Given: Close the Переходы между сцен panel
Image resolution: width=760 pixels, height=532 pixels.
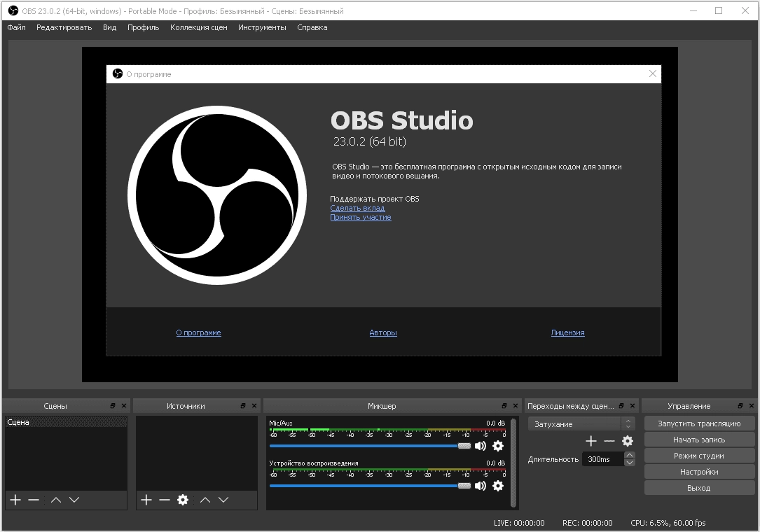Looking at the screenshot, I should tap(632, 406).
